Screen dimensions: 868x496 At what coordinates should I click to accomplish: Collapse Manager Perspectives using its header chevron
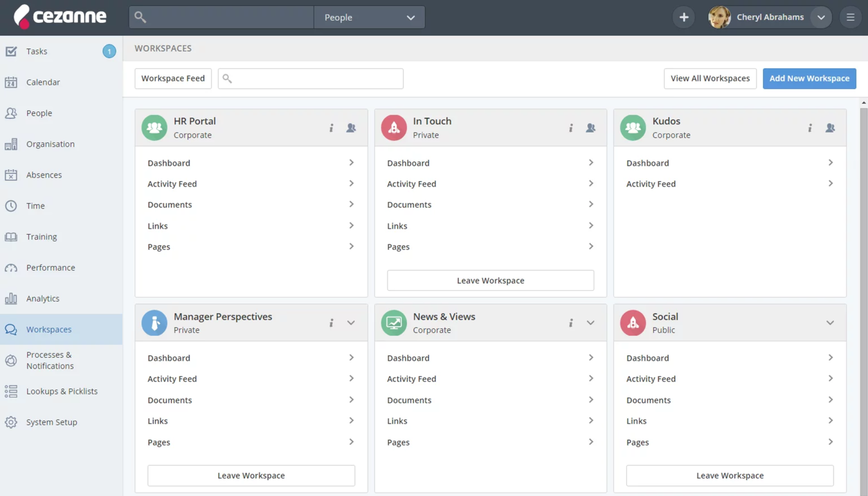pos(351,323)
